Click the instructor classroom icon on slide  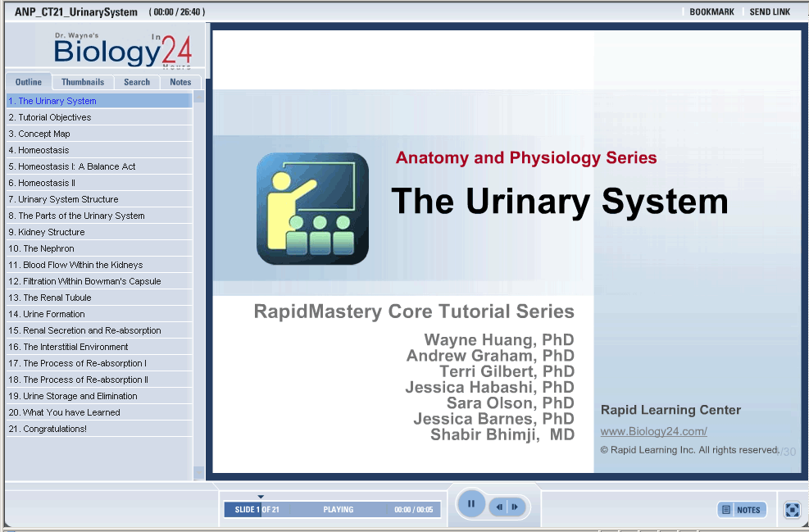[x=312, y=209]
